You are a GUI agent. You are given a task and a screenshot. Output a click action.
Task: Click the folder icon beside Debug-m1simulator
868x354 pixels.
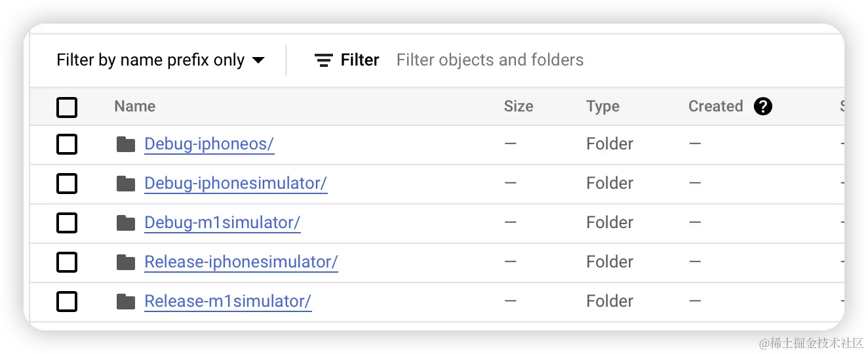pyautogui.click(x=126, y=223)
